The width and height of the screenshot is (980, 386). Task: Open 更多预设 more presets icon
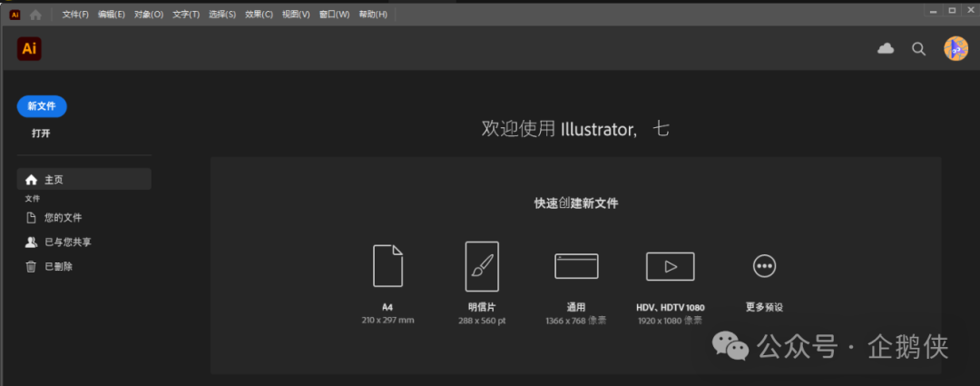click(x=764, y=266)
